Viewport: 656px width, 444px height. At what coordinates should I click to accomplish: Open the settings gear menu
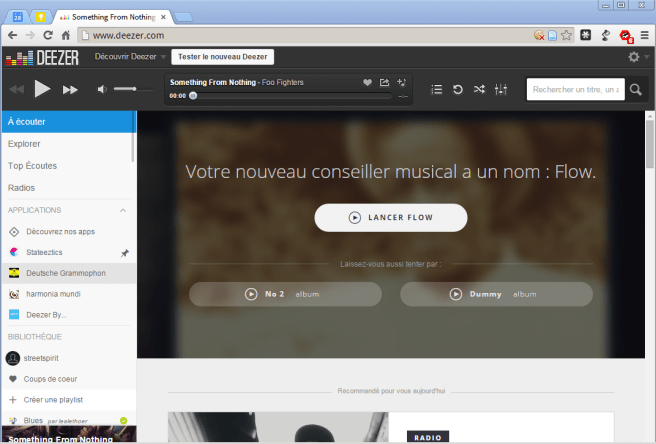tap(634, 57)
